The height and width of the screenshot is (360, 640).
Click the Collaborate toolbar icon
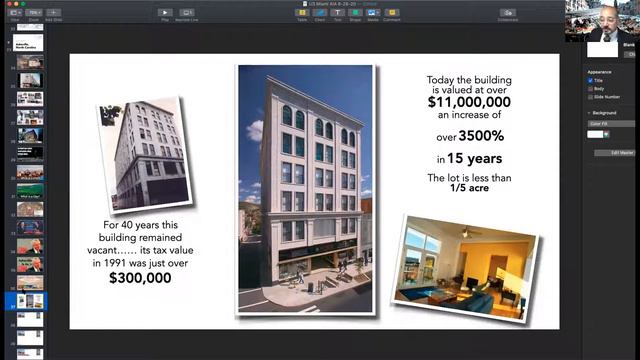coord(508,13)
